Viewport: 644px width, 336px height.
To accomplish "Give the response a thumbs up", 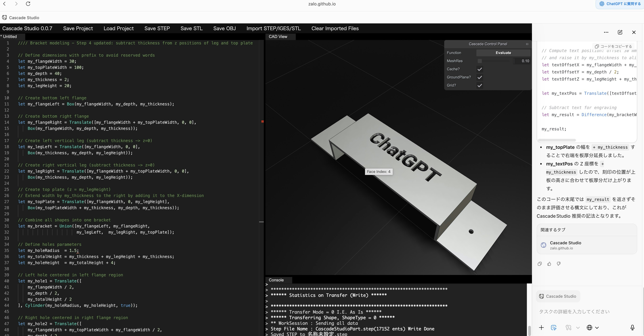I will pos(549,264).
